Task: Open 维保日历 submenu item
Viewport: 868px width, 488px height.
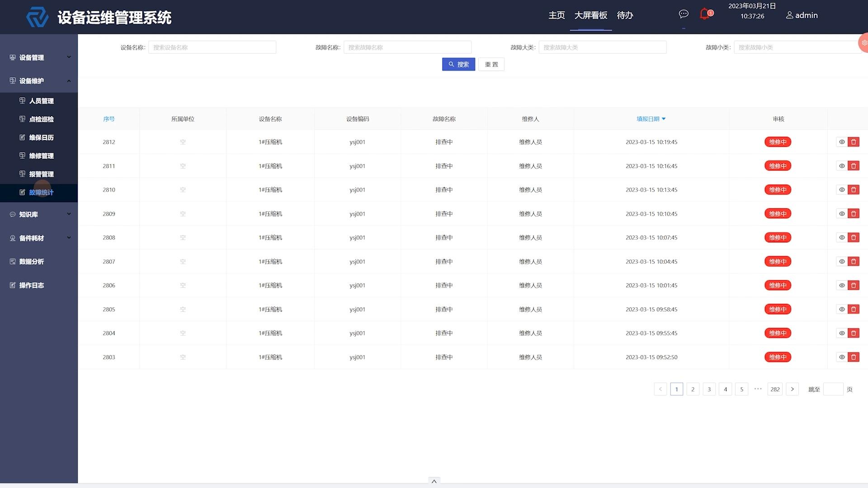Action: pos(39,137)
